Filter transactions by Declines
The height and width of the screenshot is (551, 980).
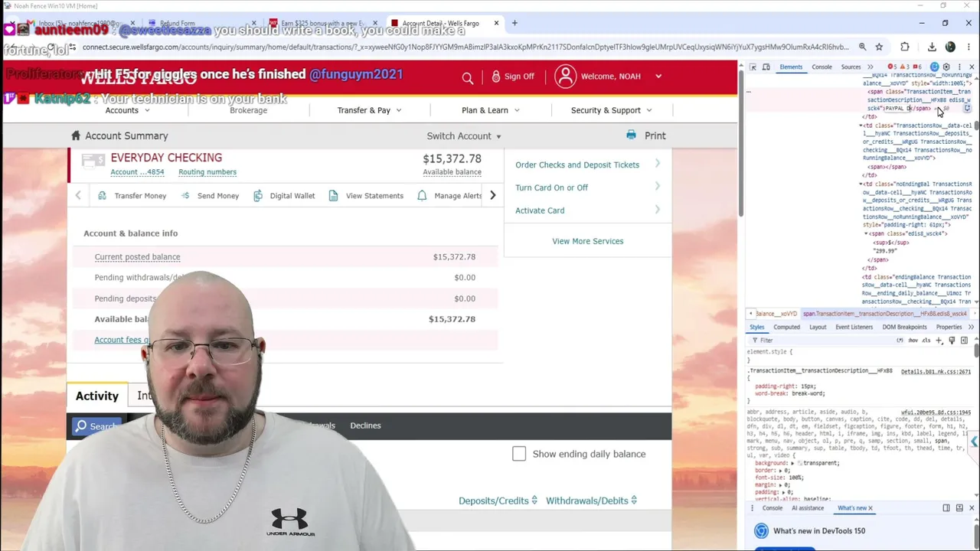tap(365, 425)
